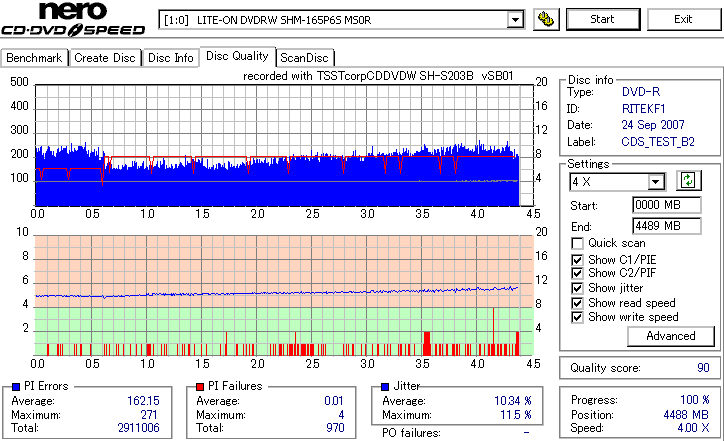Viewport: 724px width, 441px height.
Task: Click the drive options icon beside Start
Action: (x=546, y=19)
